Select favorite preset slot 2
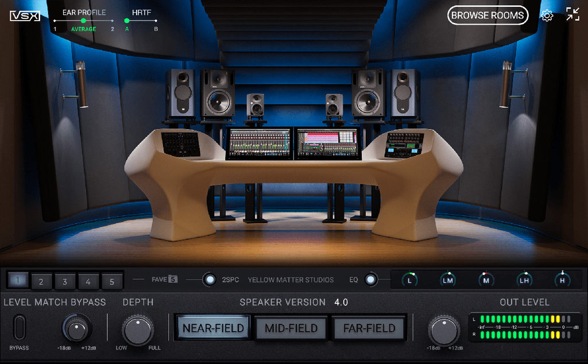Image resolution: width=588 pixels, height=364 pixels. tap(41, 281)
